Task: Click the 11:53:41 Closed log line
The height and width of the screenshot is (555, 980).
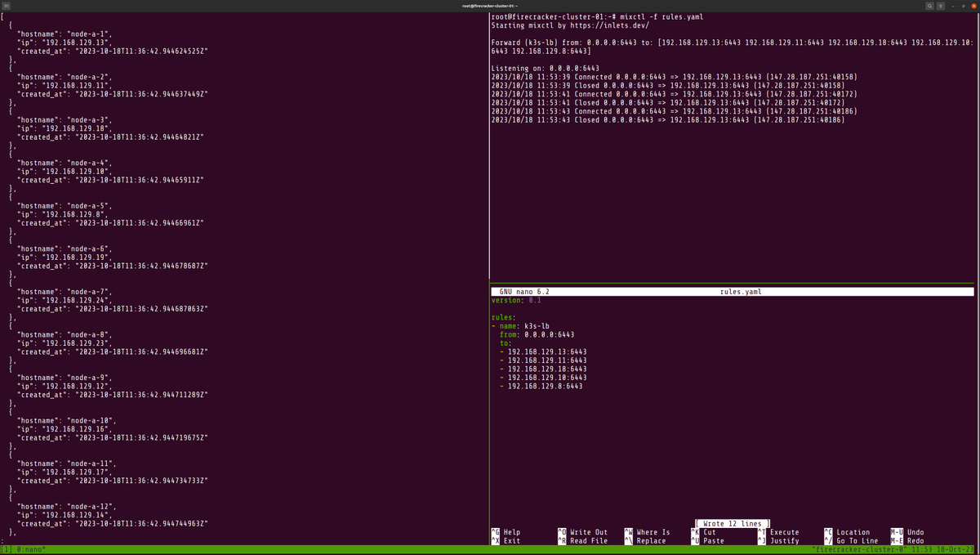Action: click(668, 103)
